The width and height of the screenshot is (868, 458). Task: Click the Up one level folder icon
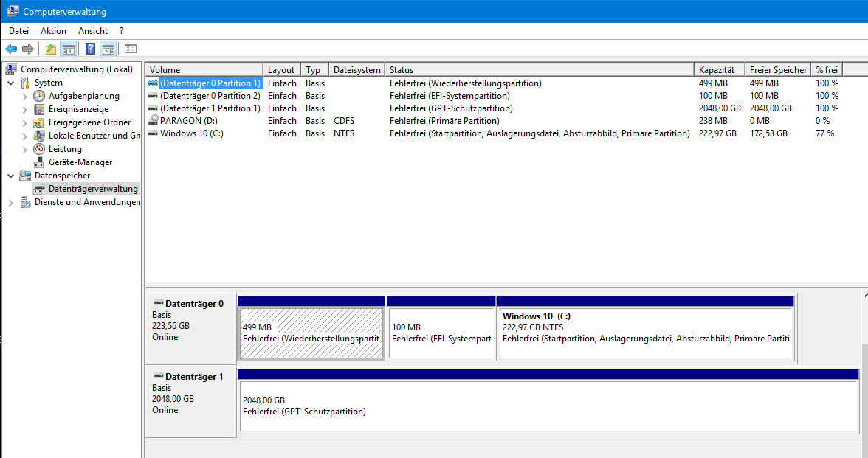click(x=51, y=49)
